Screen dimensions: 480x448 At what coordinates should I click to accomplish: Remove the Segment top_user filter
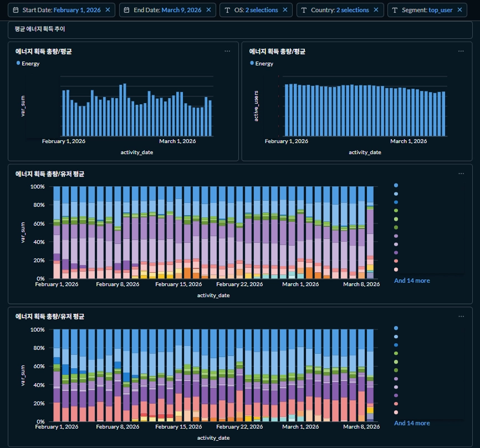[x=459, y=10]
